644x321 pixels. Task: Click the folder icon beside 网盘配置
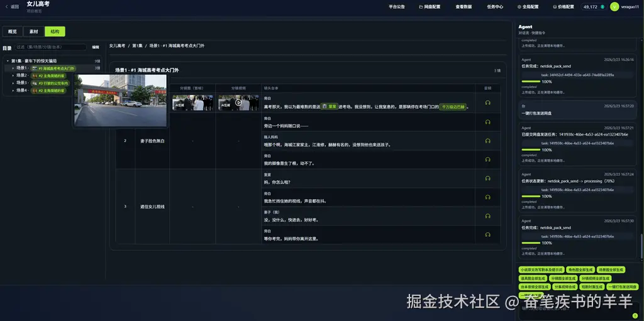click(421, 7)
